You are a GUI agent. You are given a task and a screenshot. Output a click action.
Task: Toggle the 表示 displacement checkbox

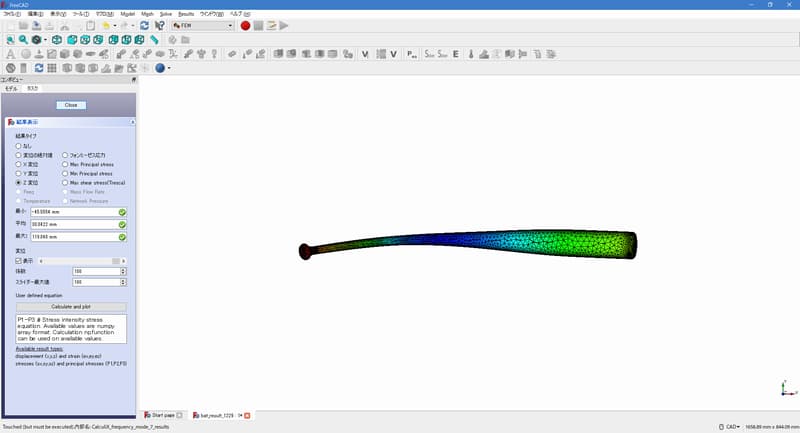tap(18, 261)
